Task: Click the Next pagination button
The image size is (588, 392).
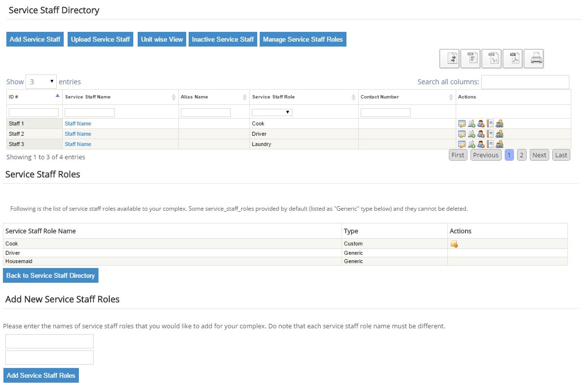Action: [x=539, y=155]
